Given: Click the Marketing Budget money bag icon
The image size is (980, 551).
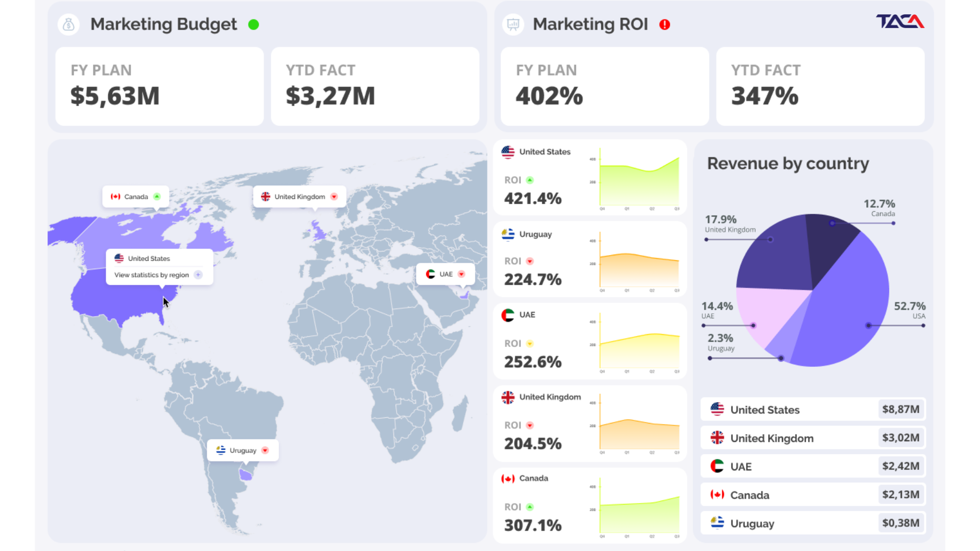Looking at the screenshot, I should tap(68, 24).
